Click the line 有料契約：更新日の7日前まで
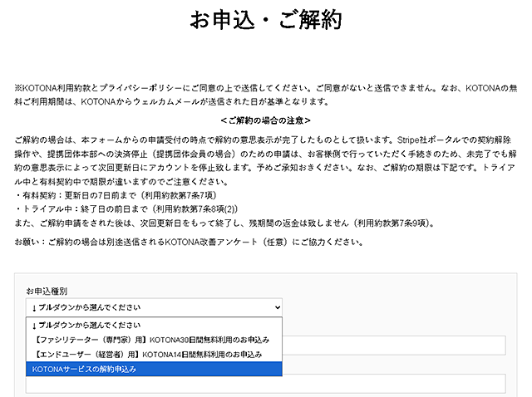 (x=116, y=195)
